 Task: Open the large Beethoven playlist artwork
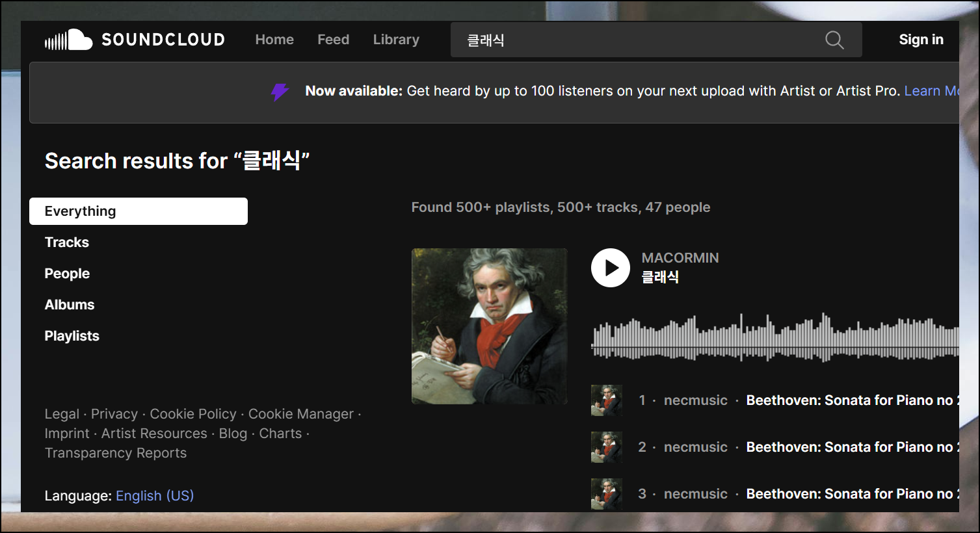[x=490, y=326]
